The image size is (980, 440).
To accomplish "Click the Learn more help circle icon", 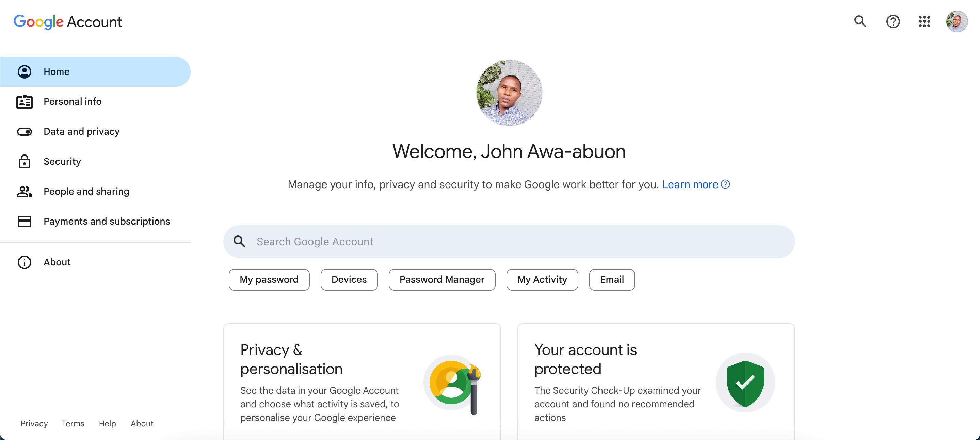I will click(725, 184).
